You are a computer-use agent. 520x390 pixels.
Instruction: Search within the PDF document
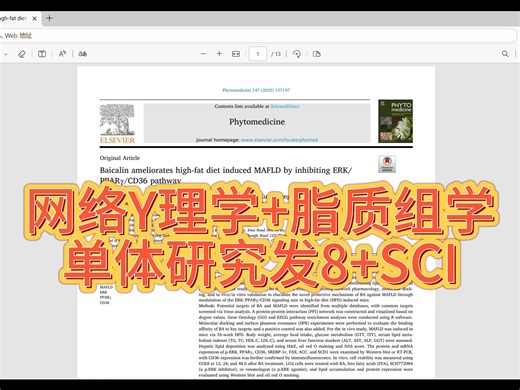click(505, 54)
